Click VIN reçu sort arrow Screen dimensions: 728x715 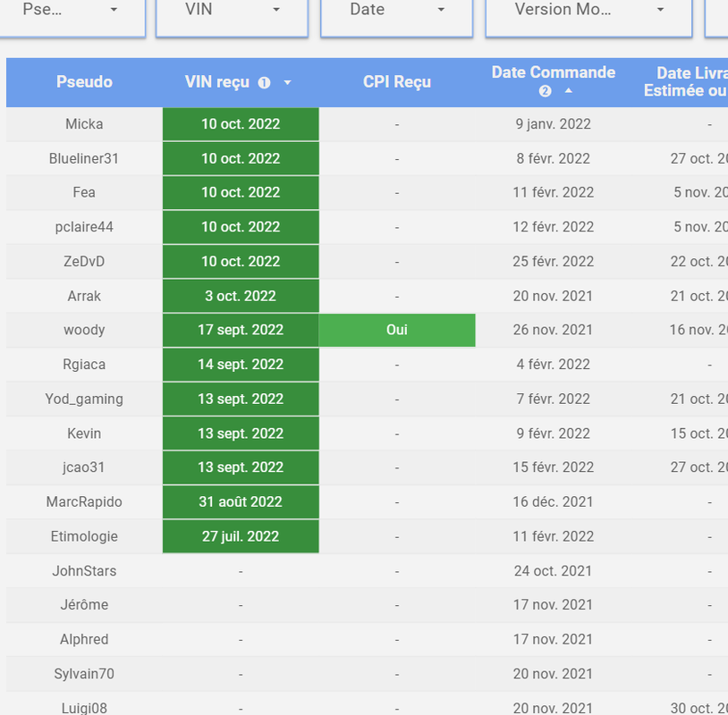287,82
